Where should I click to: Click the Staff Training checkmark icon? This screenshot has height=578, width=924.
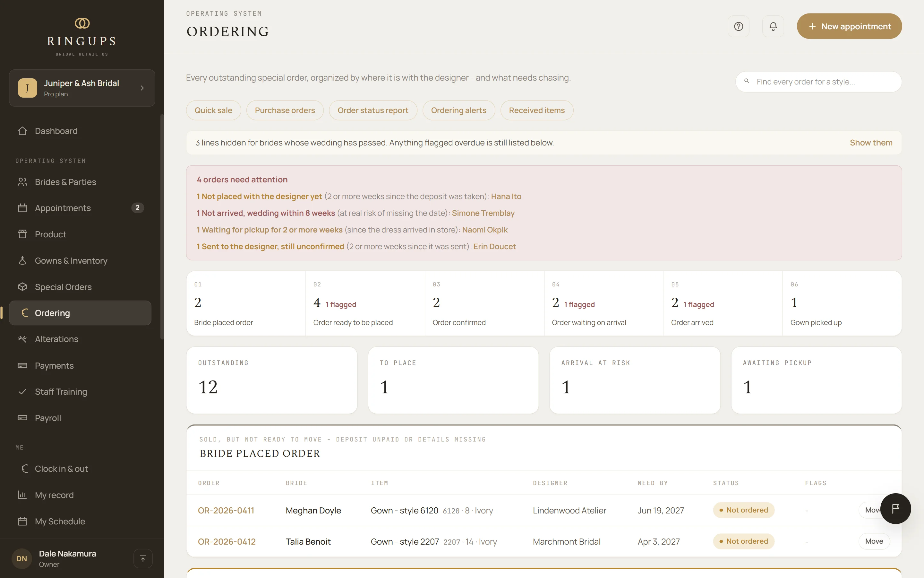(x=22, y=391)
